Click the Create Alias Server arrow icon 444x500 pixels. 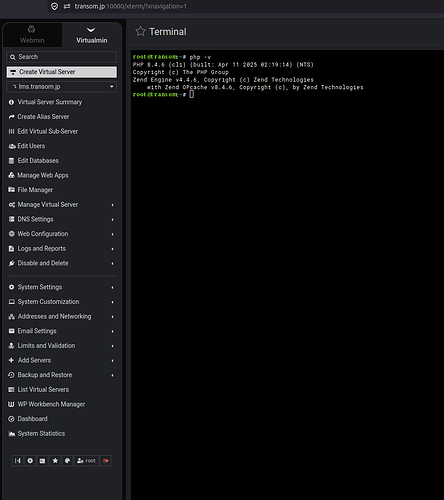(11, 117)
